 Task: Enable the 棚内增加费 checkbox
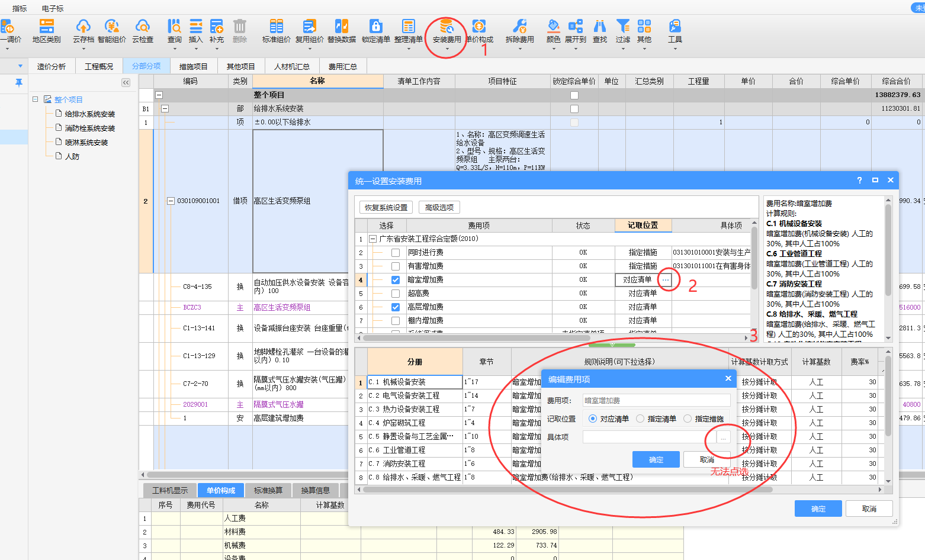(396, 321)
